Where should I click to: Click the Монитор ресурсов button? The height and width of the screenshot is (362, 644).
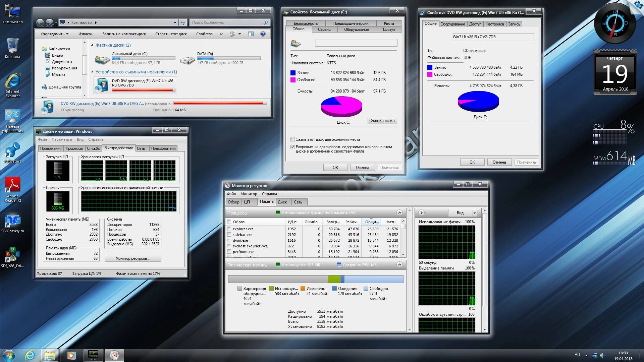click(132, 258)
